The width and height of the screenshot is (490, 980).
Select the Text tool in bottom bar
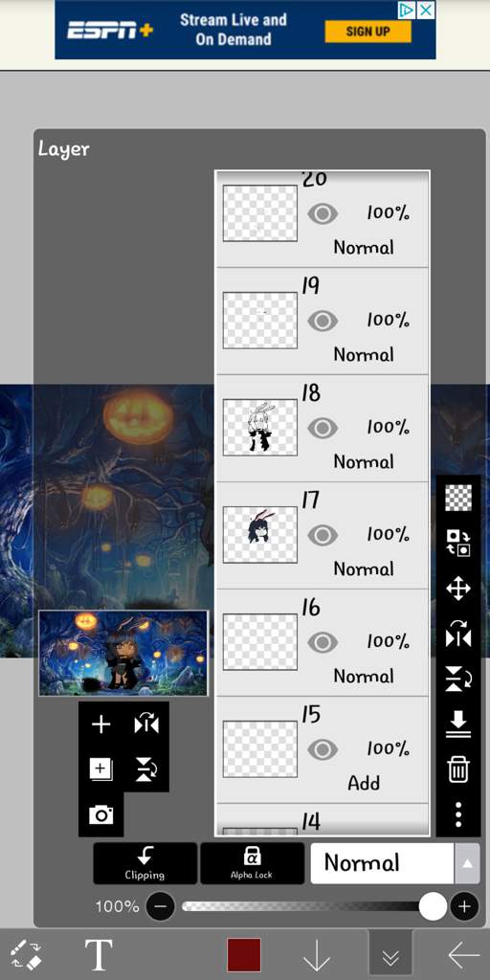point(99,955)
